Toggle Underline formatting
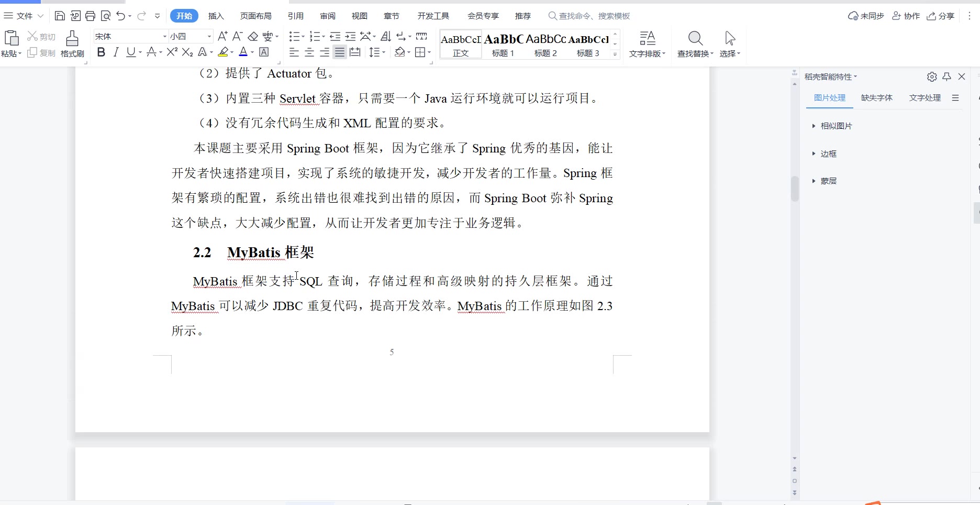The image size is (980, 505). click(x=131, y=52)
